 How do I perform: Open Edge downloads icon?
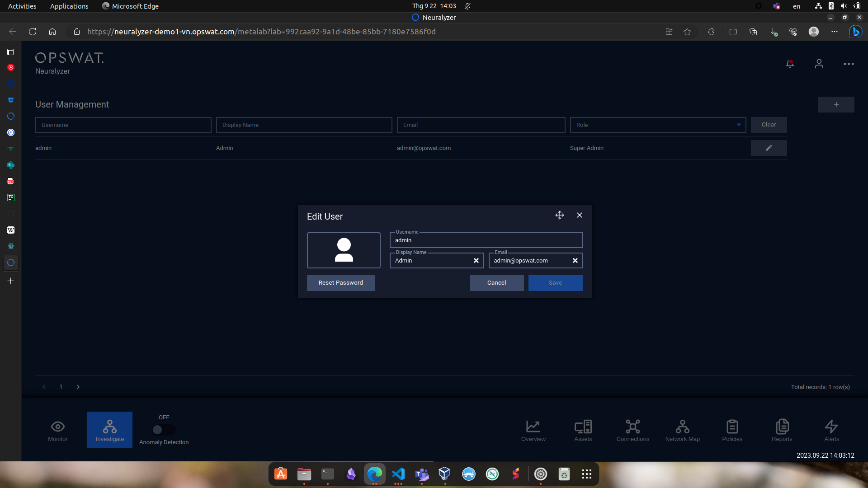tap(774, 32)
